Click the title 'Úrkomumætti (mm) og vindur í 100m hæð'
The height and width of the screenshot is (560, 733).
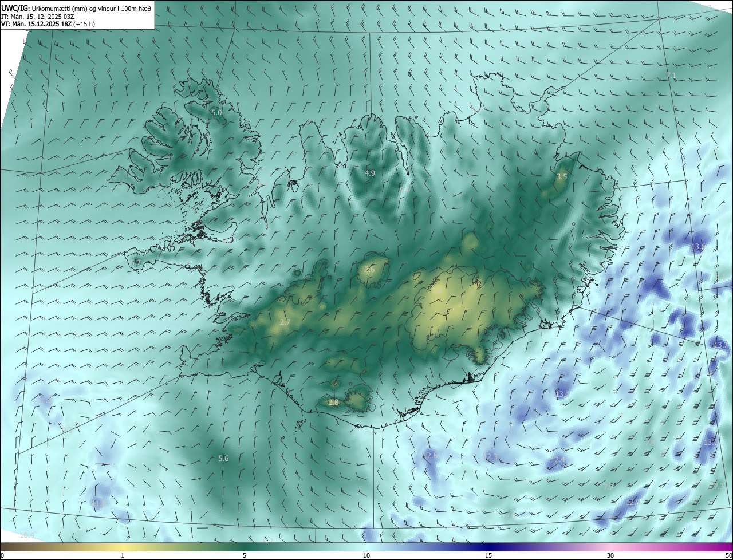click(92, 8)
